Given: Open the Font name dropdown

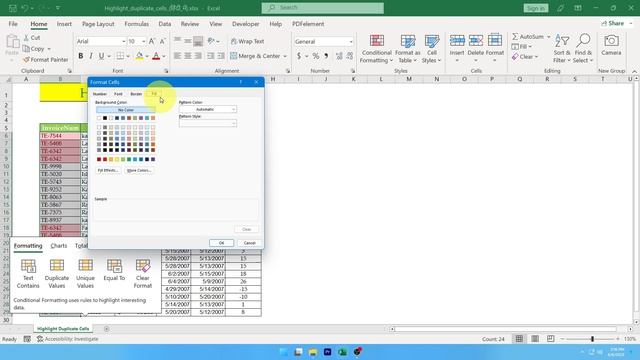Looking at the screenshot, I should (x=123, y=41).
